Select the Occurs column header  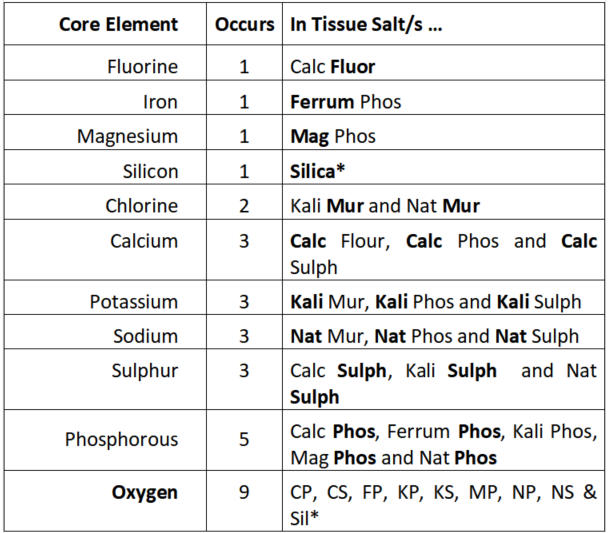pos(245,24)
